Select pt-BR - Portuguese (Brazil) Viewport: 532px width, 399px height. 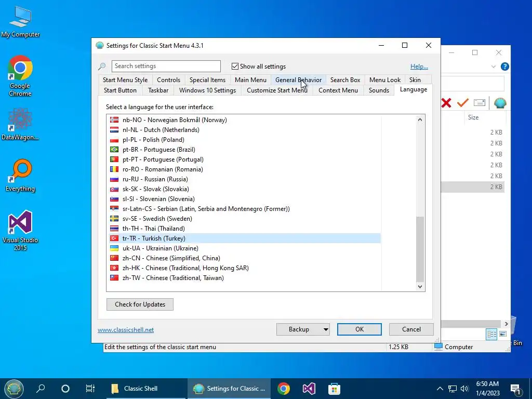coord(245,150)
